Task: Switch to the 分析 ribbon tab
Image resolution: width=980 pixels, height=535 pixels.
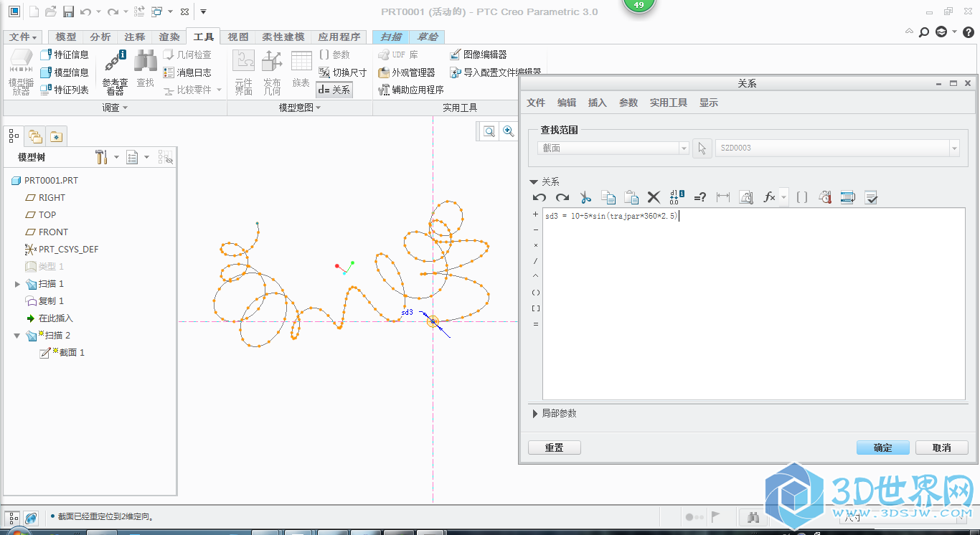Action: point(100,37)
